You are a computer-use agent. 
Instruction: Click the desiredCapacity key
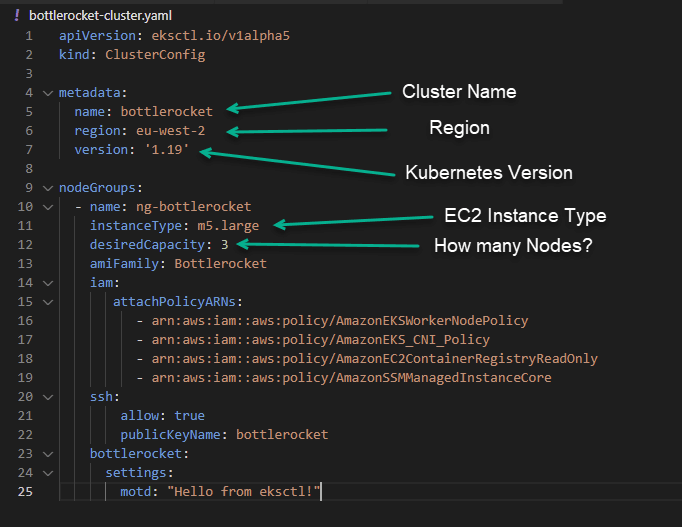tap(147, 245)
